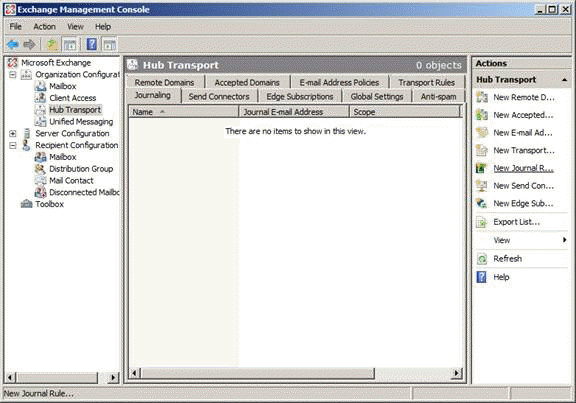This screenshot has width=576, height=403.
Task: Click the Forward arrow toolbar icon
Action: coord(29,44)
